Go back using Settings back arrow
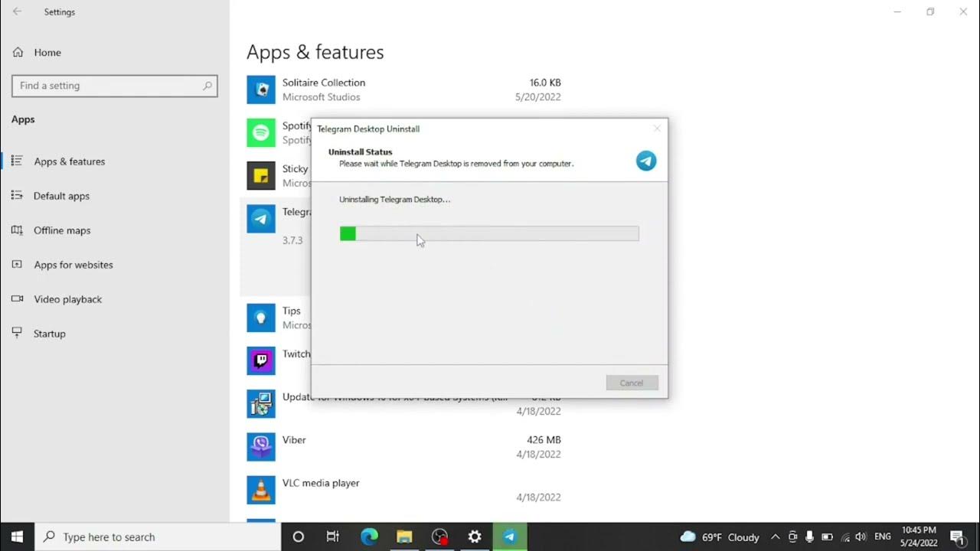 click(17, 11)
